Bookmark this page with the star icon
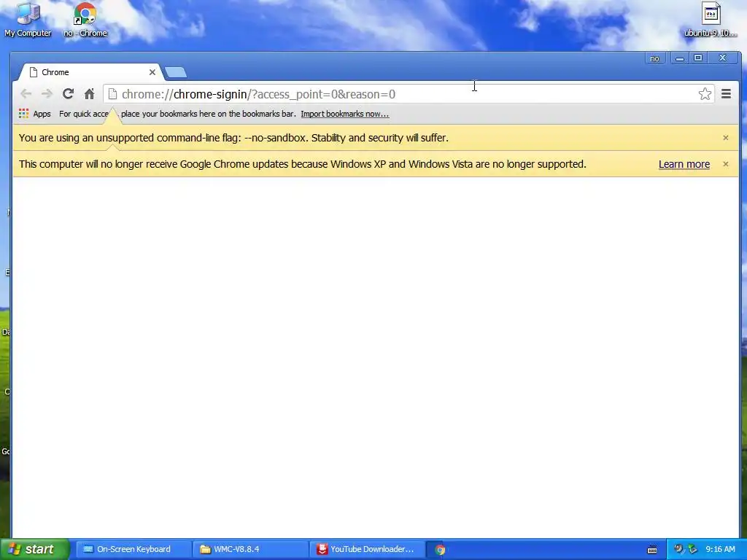Image resolution: width=747 pixels, height=560 pixels. point(705,94)
